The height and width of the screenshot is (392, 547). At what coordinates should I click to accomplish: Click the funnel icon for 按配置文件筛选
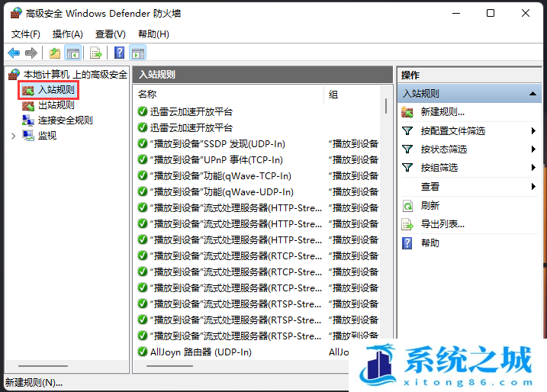[x=407, y=131]
